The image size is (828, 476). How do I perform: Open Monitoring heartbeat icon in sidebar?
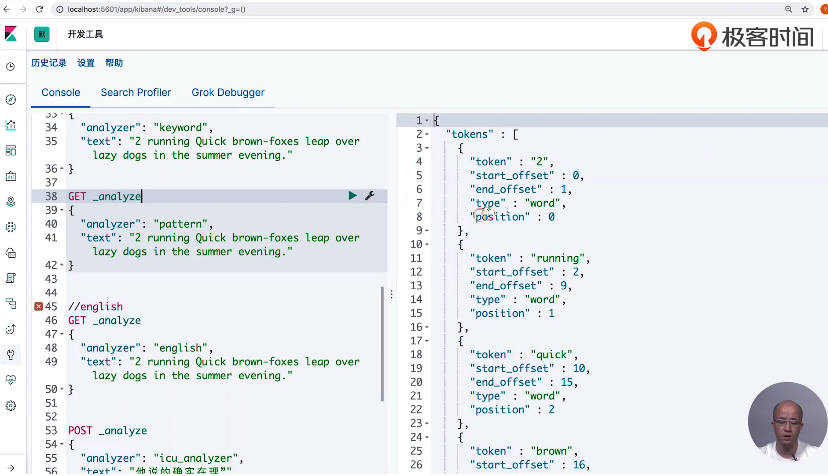pos(11,380)
